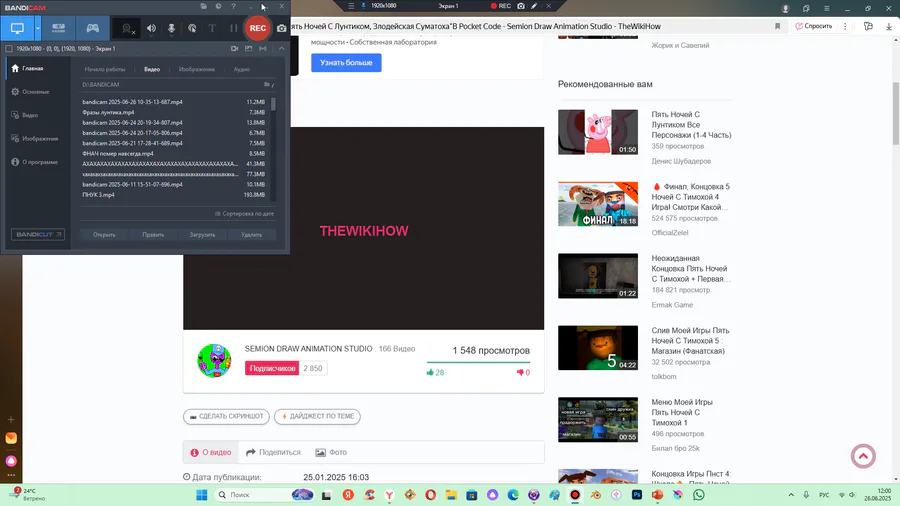Image resolution: width=900 pixels, height=506 pixels.
Task: Select HDMI device recording mode in Bandicam
Action: (x=59, y=28)
